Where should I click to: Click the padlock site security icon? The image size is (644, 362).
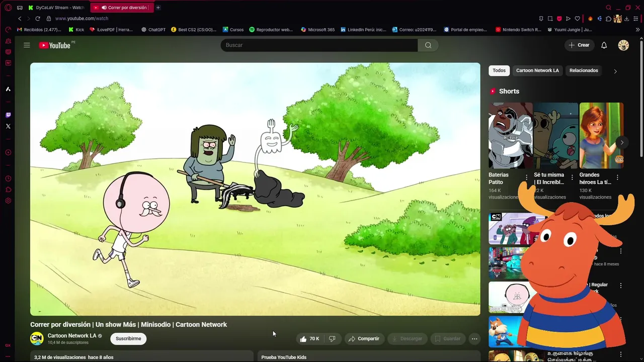click(x=49, y=19)
